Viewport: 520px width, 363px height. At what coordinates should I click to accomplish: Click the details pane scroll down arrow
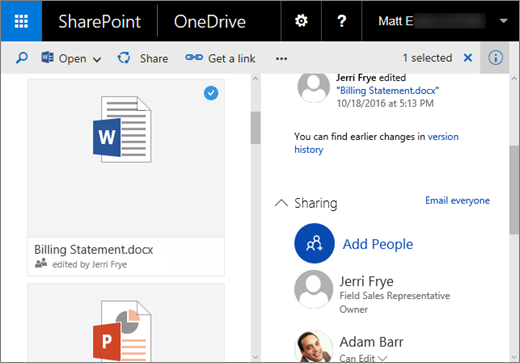pos(514,357)
